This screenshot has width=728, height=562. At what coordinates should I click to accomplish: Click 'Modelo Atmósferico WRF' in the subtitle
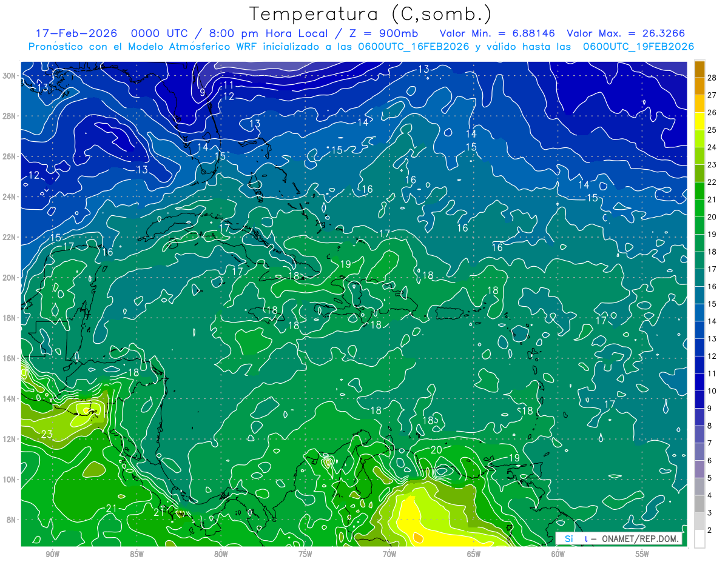184,47
